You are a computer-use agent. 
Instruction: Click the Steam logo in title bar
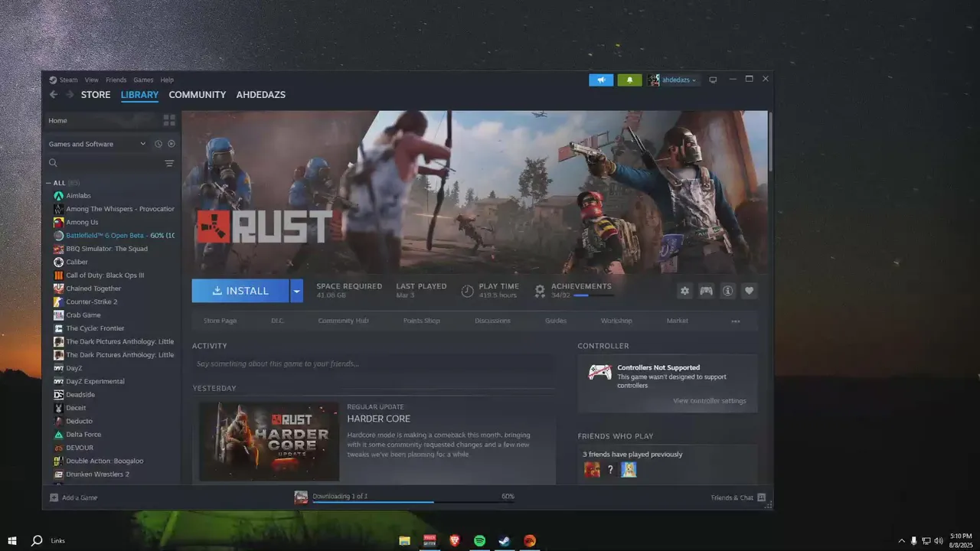(x=53, y=80)
